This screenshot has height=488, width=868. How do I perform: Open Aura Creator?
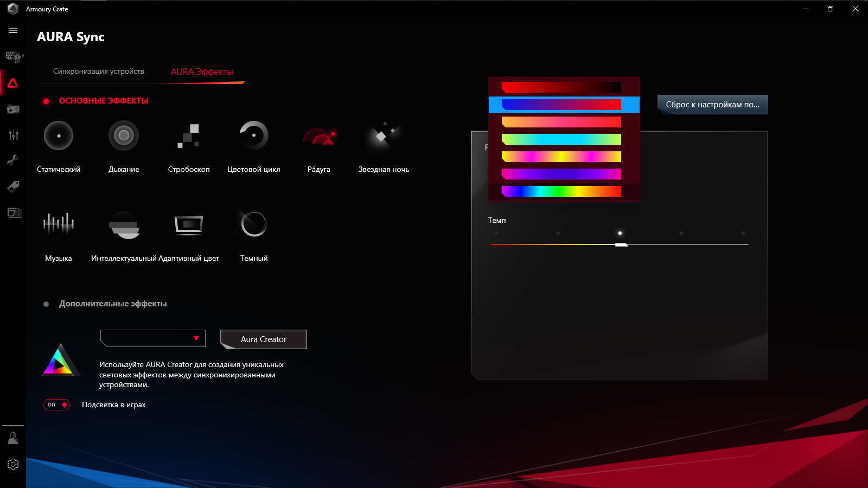[264, 339]
